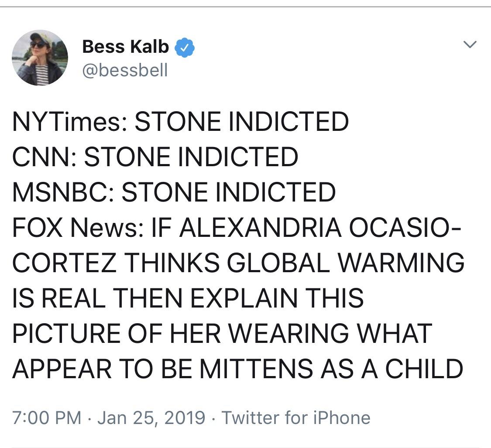Open Bess Kalb's profile picture
Screen dimensions: 491x448
(40, 58)
